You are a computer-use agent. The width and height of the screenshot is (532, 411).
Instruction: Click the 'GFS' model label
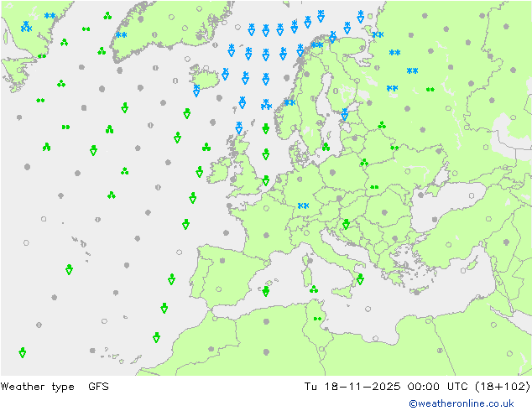coord(98,386)
